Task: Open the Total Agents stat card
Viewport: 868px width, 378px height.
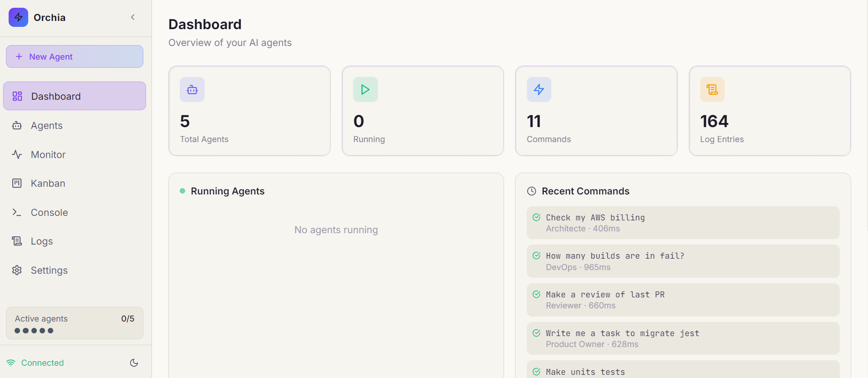Action: click(249, 111)
